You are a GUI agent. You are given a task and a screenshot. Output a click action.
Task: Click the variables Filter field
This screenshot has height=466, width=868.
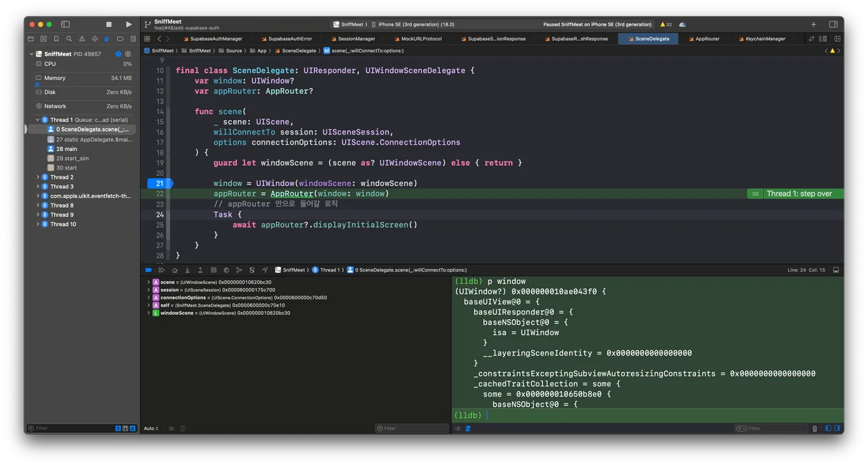412,429
